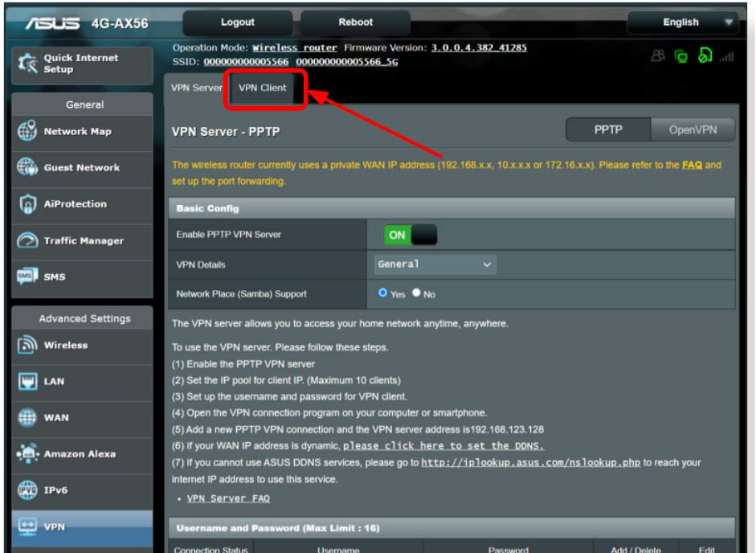
Task: Open the VPN Server tab
Action: (x=196, y=88)
